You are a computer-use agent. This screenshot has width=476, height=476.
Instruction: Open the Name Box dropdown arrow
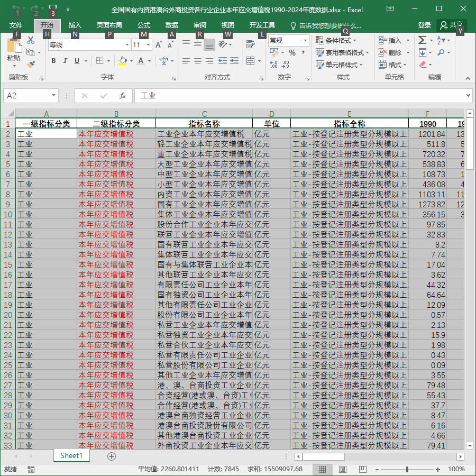tap(53, 96)
